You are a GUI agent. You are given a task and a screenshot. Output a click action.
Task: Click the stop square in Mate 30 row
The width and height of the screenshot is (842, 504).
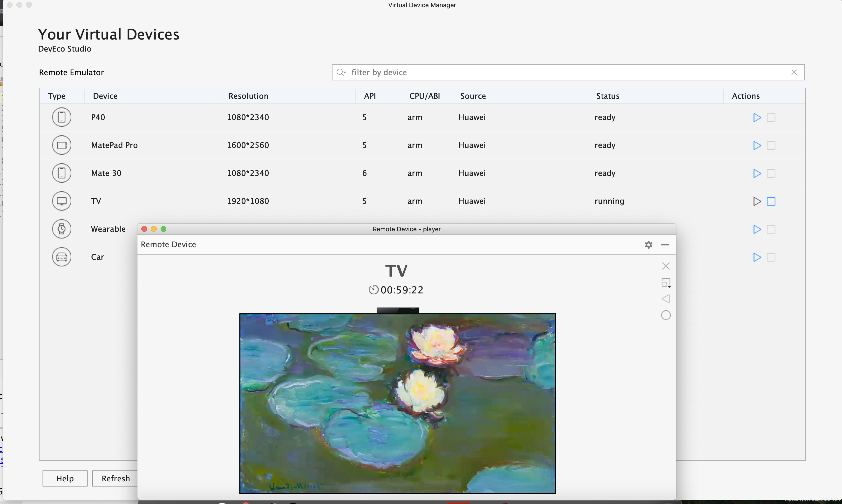[x=771, y=173]
